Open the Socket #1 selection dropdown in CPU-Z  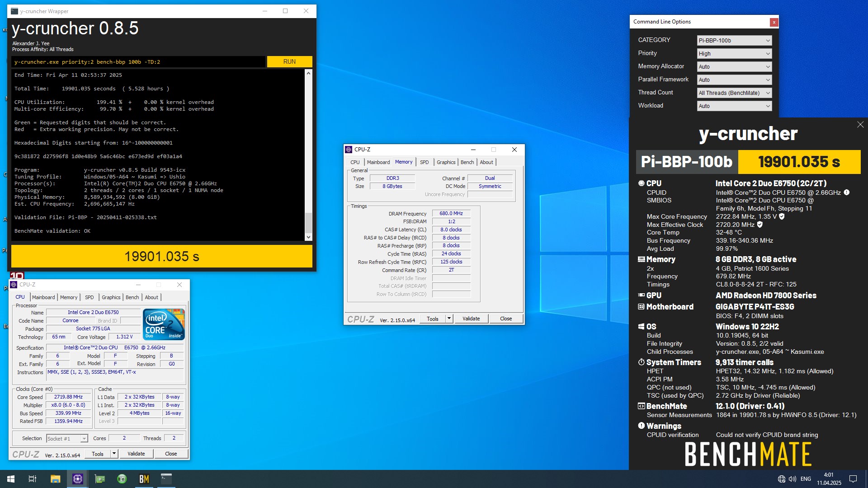tap(67, 439)
